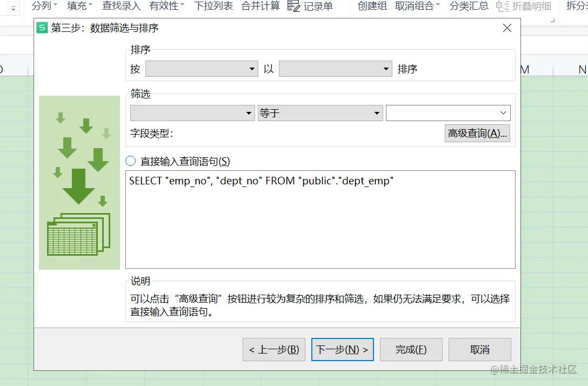Select column M header in spreadsheet
Image resolution: width=588 pixels, height=386 pixels.
pos(537,69)
